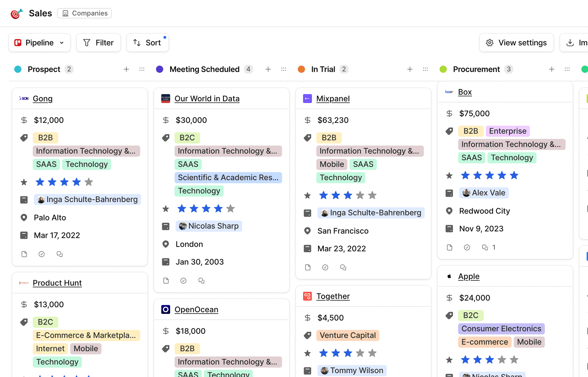The image size is (588, 377).
Task: Click drag handle of Prospect column
Action: coord(142,69)
